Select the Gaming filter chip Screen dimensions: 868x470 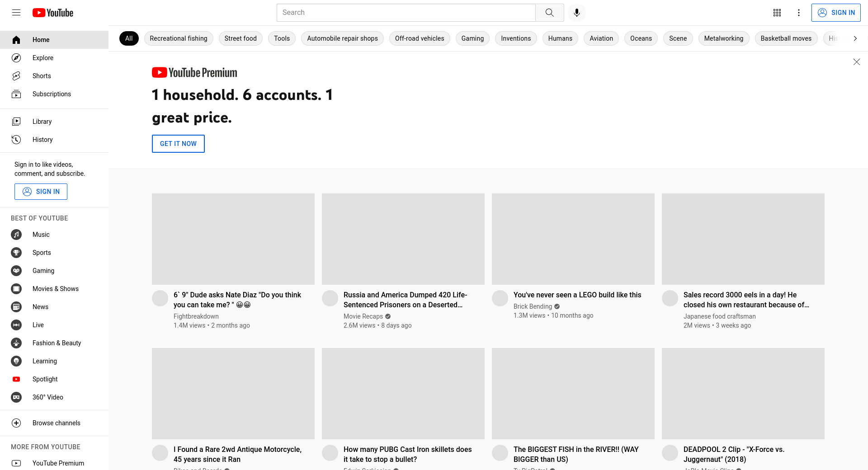click(472, 38)
